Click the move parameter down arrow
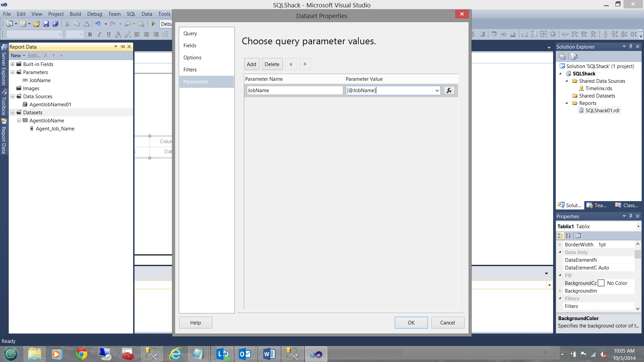Viewport: 644px width, 362px height. [305, 64]
